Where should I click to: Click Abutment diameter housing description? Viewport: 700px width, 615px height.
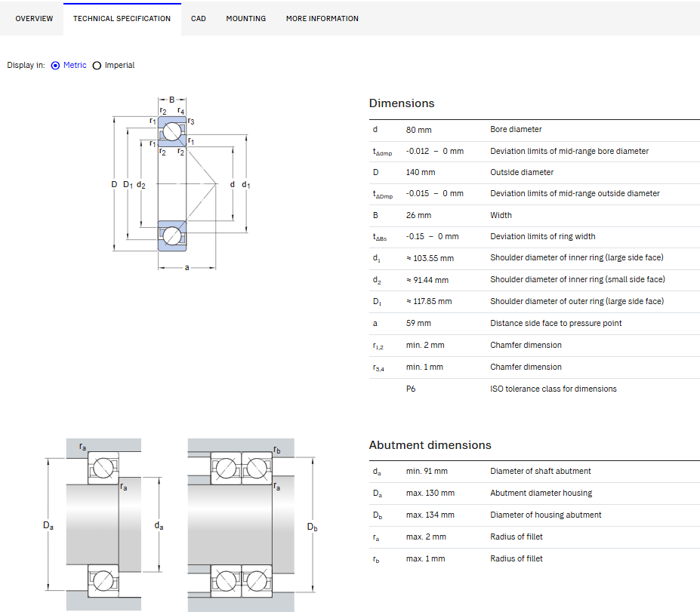click(x=541, y=494)
